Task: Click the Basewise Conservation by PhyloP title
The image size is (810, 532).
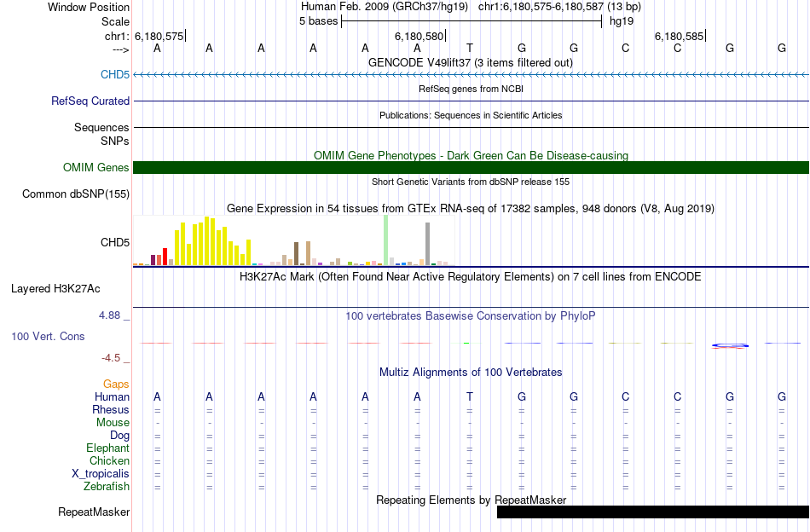Action: 471,315
